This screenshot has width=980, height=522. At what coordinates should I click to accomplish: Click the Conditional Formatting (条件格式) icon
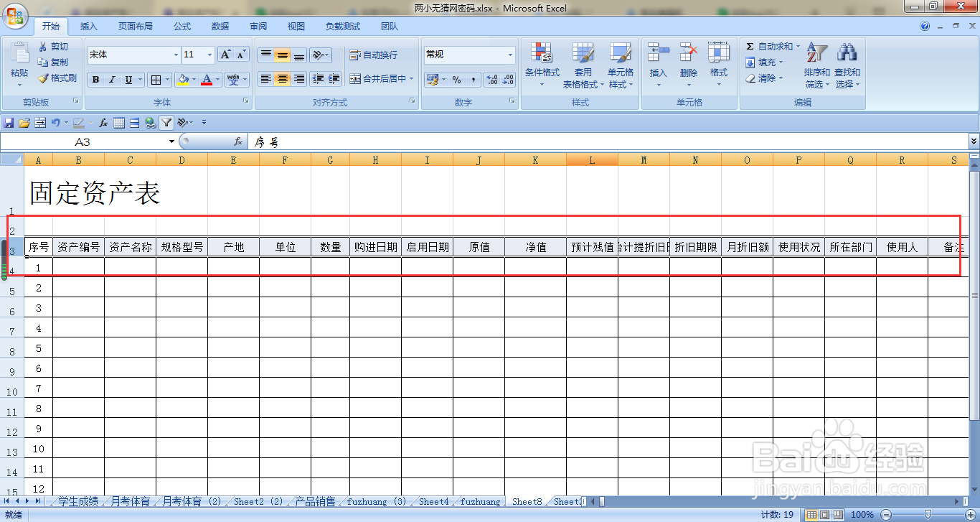542,53
